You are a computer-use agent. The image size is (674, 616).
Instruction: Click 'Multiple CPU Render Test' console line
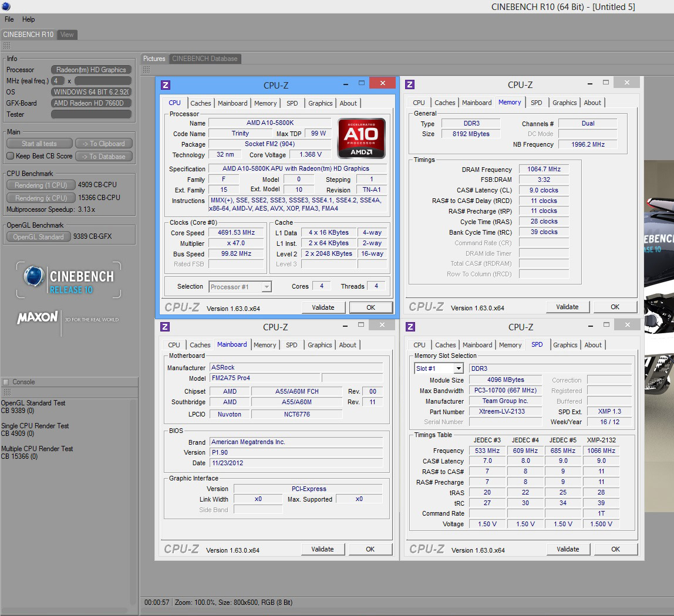tap(37, 448)
